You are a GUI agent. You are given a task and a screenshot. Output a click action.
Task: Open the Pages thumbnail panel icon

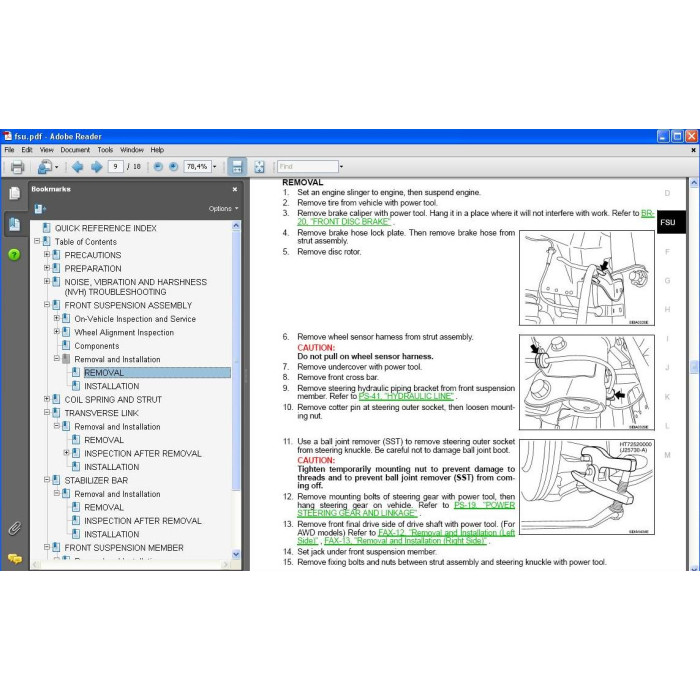coord(14,193)
